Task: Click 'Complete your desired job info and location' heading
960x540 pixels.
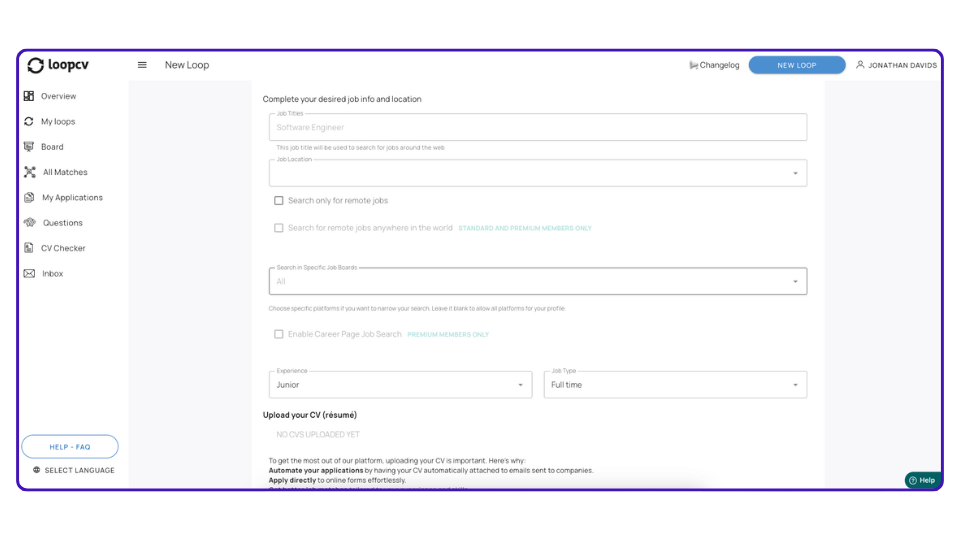Action: click(x=342, y=99)
